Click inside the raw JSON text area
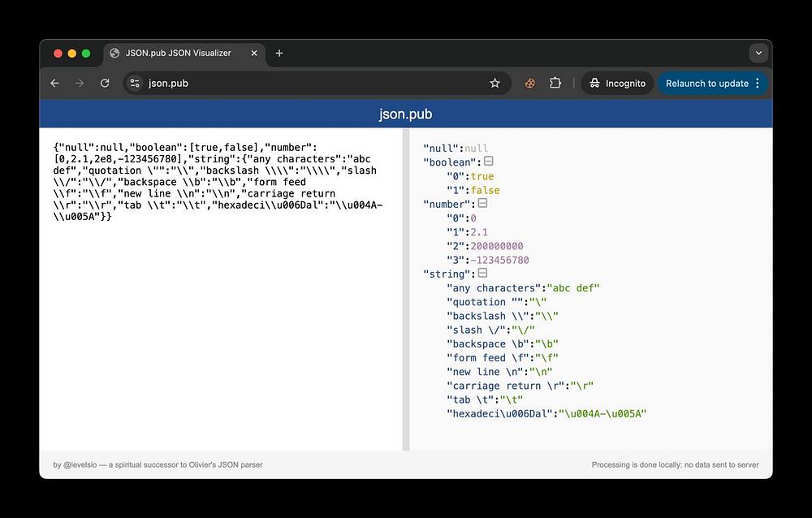This screenshot has height=518, width=812. coord(221,289)
